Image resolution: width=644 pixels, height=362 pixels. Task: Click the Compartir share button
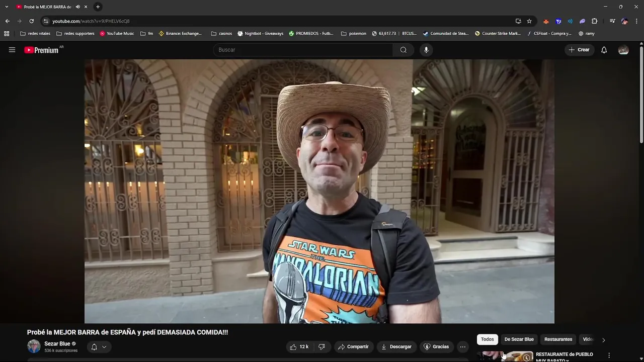[353, 347]
